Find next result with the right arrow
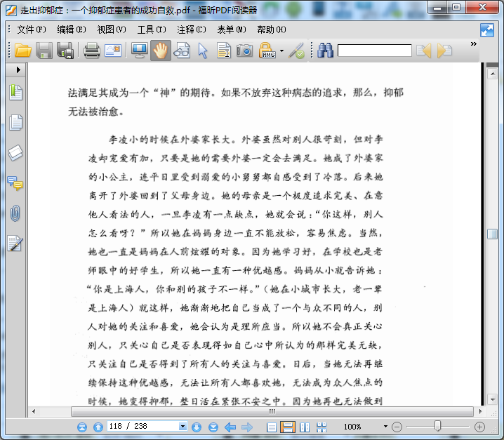Screen dimensions: 504x440 (x=445, y=51)
